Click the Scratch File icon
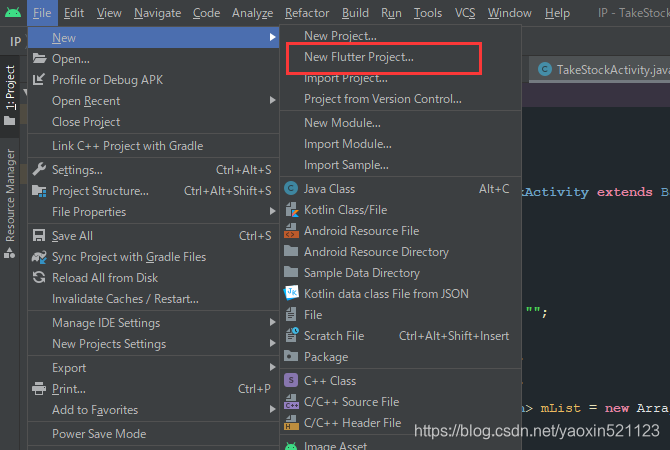The width and height of the screenshot is (670, 450). coord(292,335)
